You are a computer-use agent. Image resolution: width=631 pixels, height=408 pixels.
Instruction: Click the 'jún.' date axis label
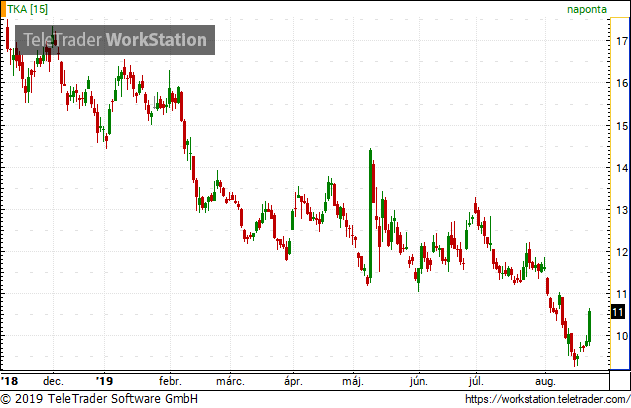pos(419,381)
